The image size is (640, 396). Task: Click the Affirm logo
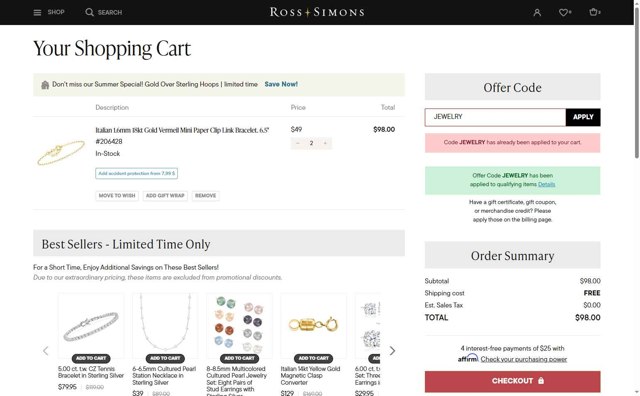pyautogui.click(x=468, y=358)
